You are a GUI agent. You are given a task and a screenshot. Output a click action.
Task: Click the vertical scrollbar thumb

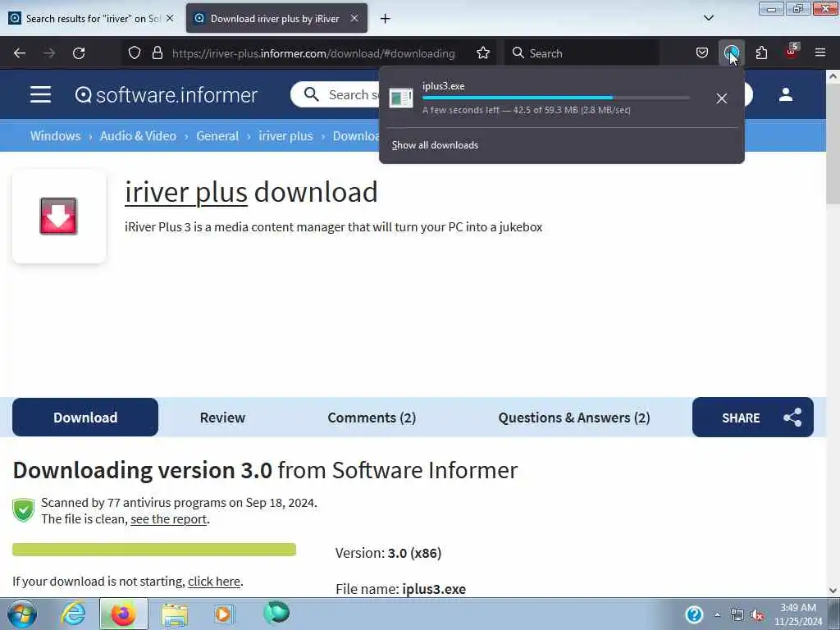pyautogui.click(x=833, y=144)
